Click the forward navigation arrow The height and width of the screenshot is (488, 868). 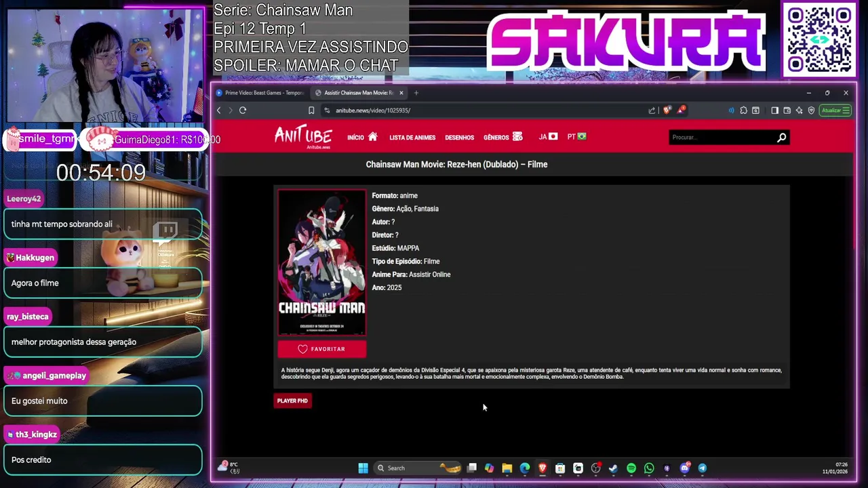click(231, 110)
